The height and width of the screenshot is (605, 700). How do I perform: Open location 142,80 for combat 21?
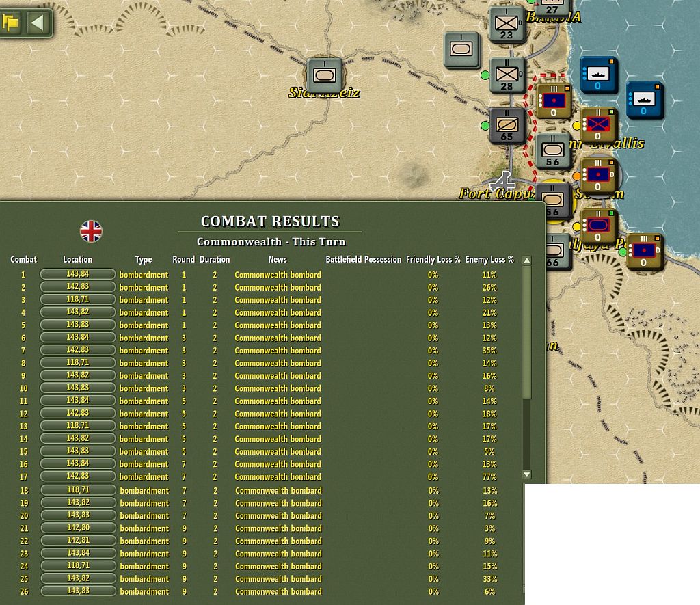click(78, 528)
